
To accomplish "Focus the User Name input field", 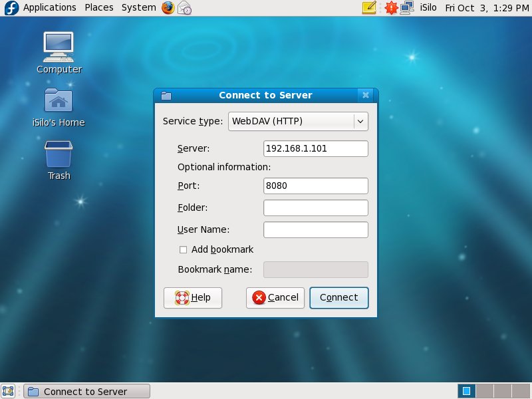I will (315, 229).
